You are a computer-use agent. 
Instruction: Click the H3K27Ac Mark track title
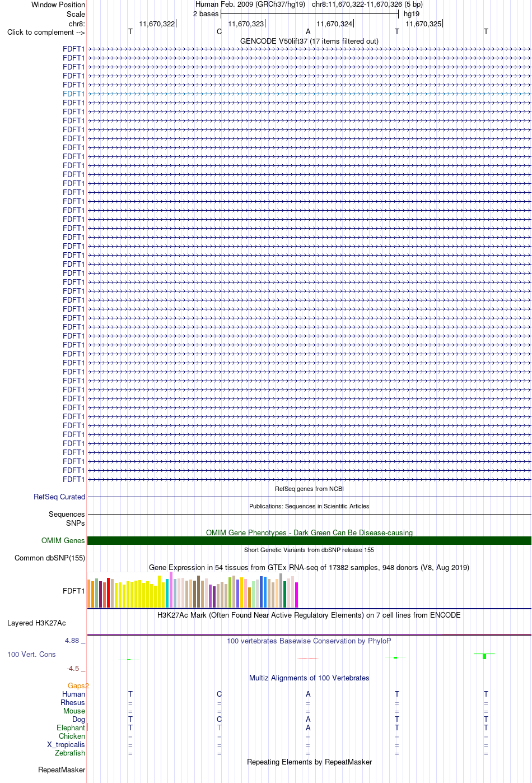click(309, 615)
